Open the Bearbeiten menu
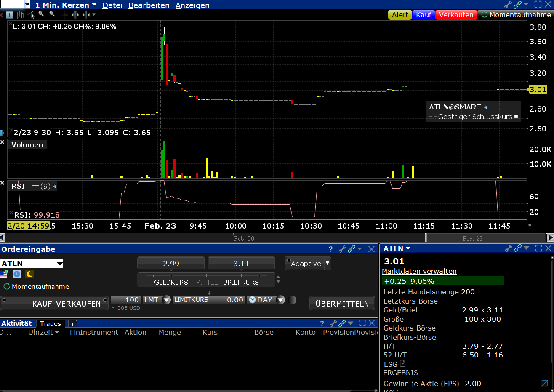554x392 pixels. pos(149,5)
